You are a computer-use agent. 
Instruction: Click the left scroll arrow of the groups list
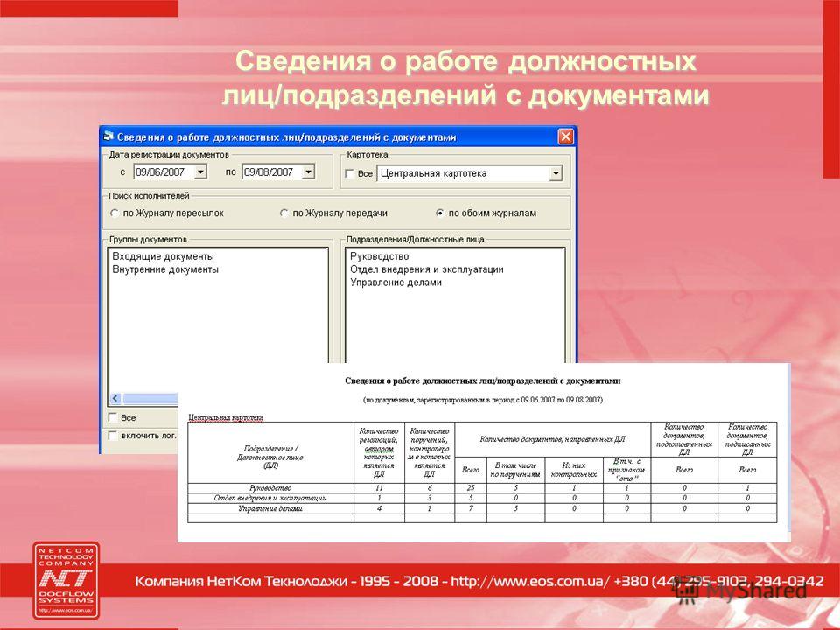[x=115, y=399]
